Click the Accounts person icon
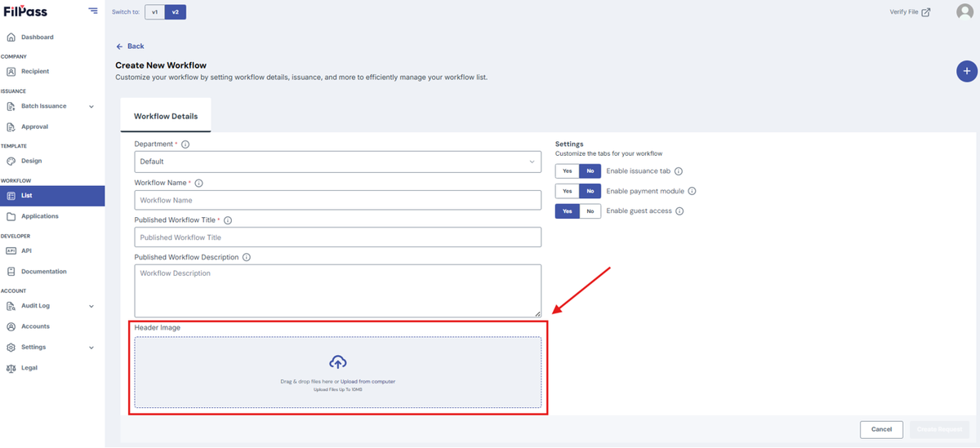This screenshot has height=448, width=980. tap(11, 326)
